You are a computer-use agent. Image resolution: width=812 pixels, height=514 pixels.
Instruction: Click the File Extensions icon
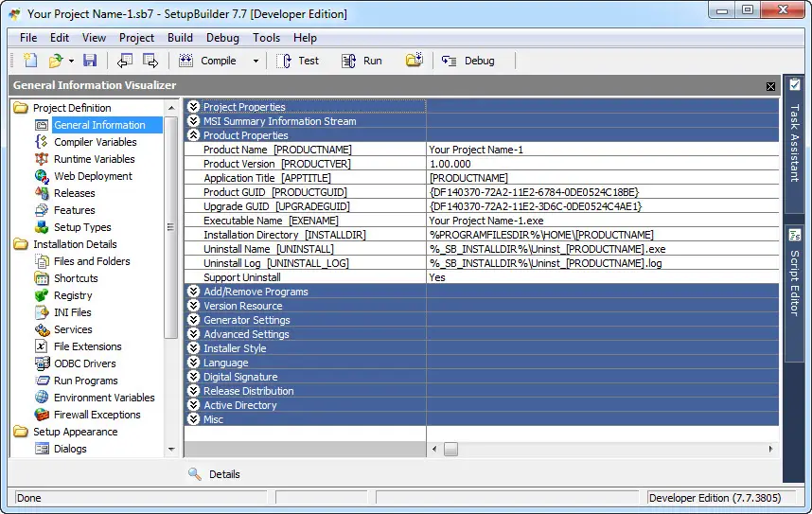point(42,346)
